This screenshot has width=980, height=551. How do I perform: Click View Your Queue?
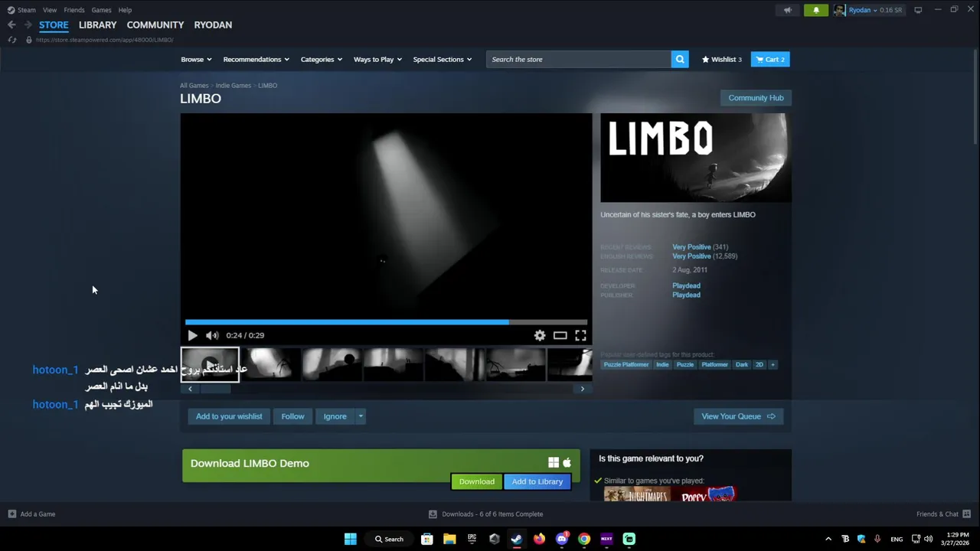pos(738,416)
